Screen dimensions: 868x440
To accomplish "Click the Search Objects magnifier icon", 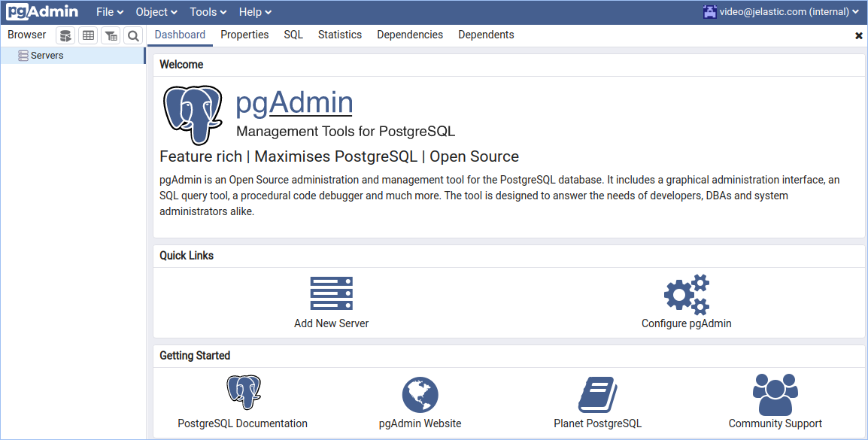I will pos(133,36).
